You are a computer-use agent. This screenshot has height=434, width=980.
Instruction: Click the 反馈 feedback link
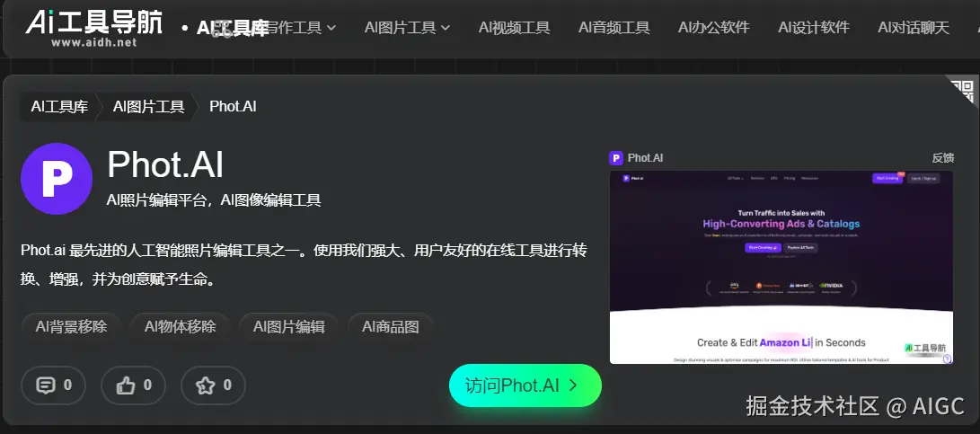[x=943, y=157]
